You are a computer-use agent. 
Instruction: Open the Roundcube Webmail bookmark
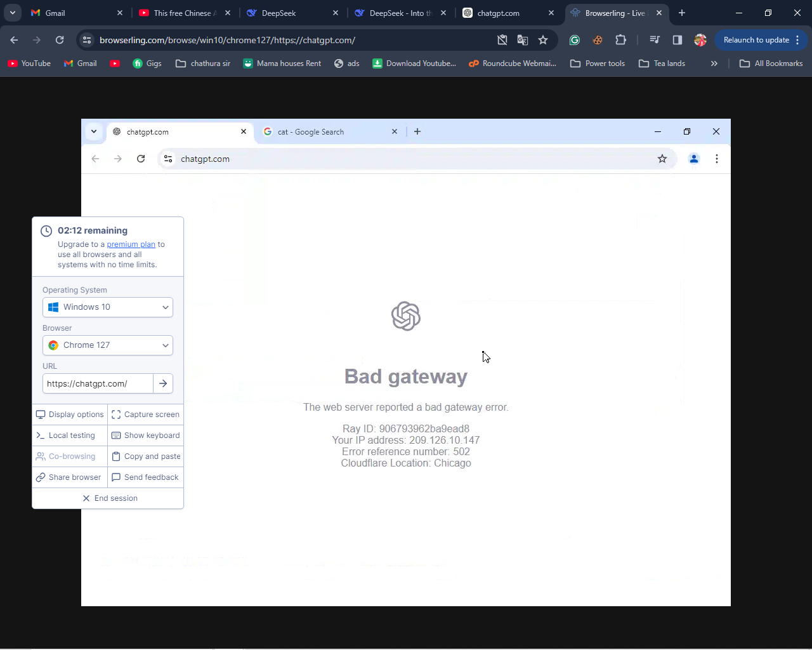[513, 63]
